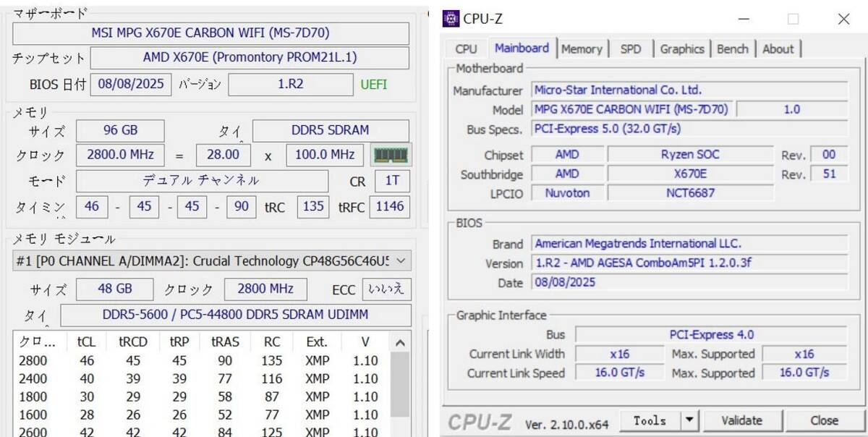This screenshot has width=868, height=437.
Task: Open the Memory tab
Action: [582, 49]
